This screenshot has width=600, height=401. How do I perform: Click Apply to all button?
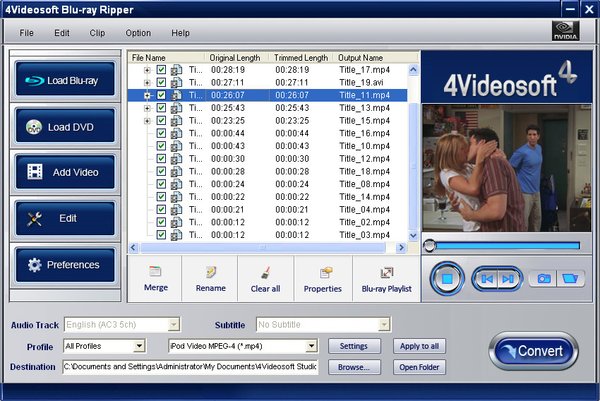pos(419,346)
